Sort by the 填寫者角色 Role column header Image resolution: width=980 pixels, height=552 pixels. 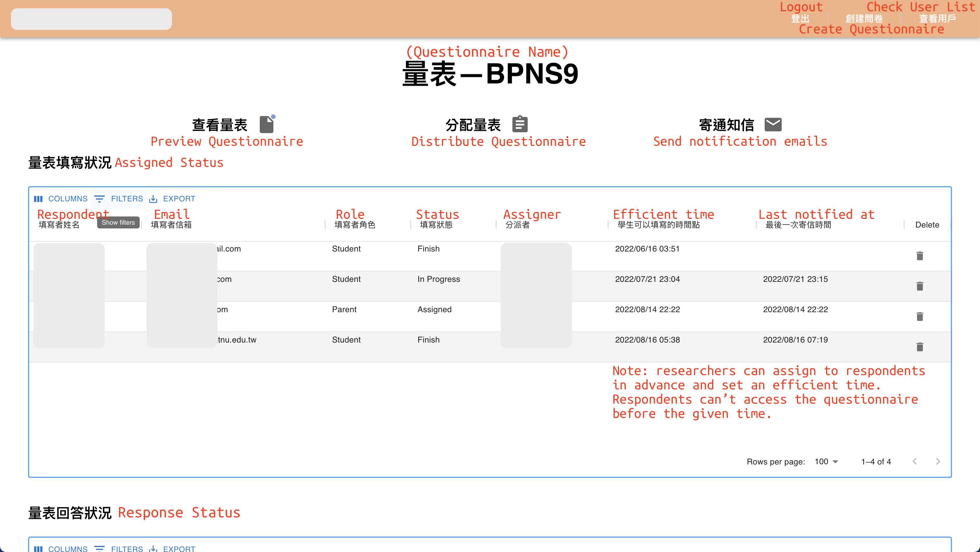[x=355, y=225]
